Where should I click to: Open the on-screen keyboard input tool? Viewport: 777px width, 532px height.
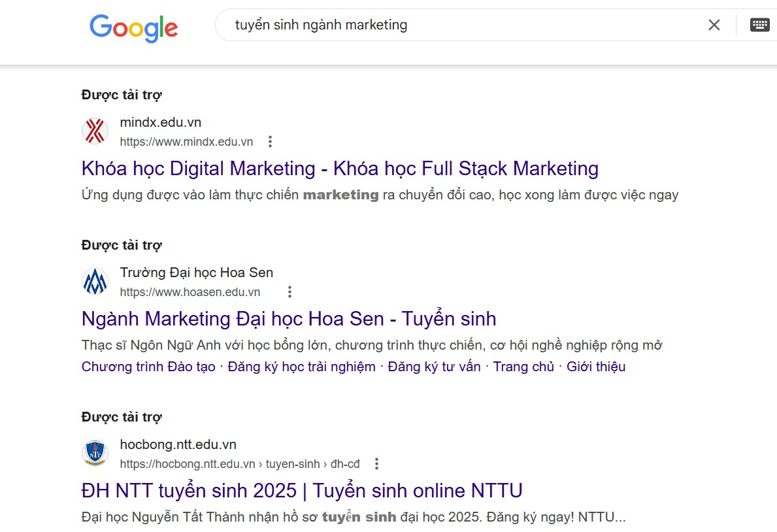point(759,25)
